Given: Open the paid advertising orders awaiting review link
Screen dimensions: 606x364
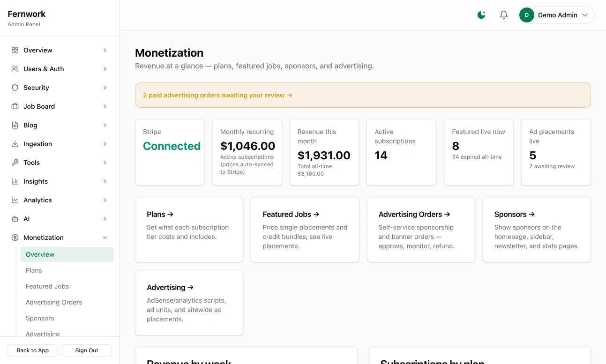Looking at the screenshot, I should [217, 95].
